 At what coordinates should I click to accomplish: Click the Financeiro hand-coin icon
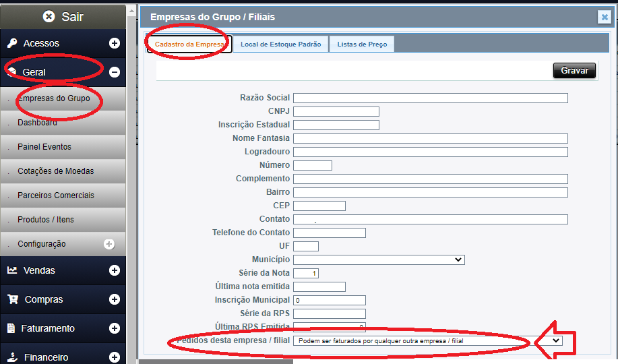pos(12,357)
